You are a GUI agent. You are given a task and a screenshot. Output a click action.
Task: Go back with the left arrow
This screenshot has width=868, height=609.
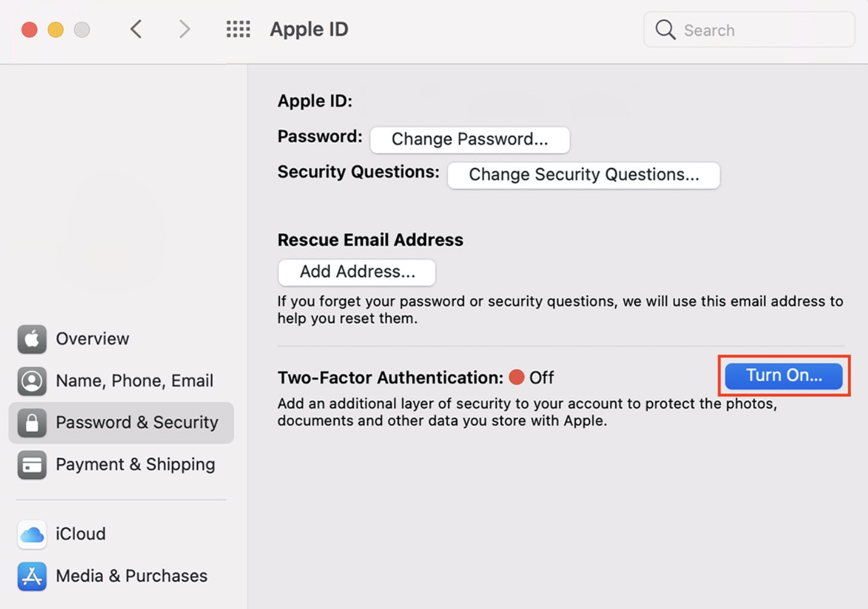pos(136,29)
